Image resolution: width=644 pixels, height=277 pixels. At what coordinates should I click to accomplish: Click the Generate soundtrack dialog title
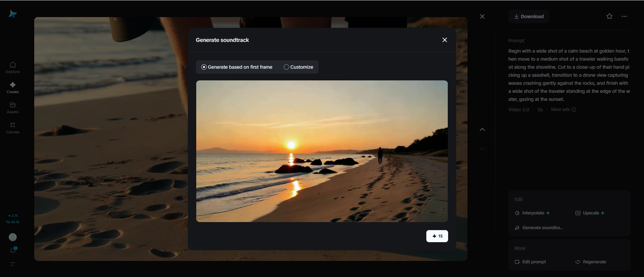point(222,40)
